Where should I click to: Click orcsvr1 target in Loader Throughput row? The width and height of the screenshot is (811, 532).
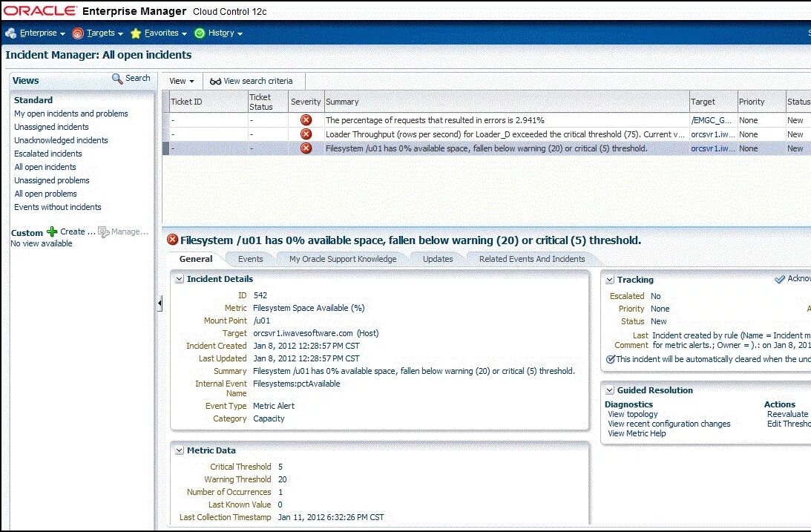tap(713, 134)
